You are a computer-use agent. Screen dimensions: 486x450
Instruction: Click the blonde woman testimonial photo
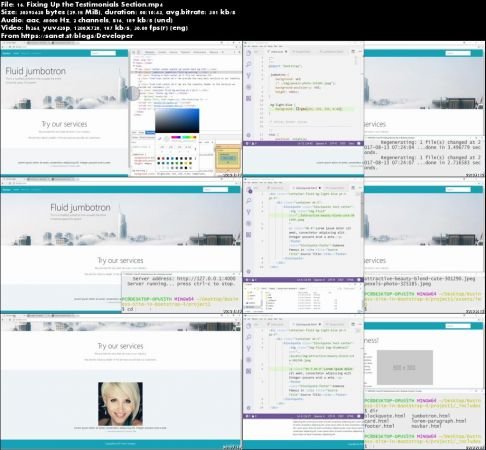[120, 404]
